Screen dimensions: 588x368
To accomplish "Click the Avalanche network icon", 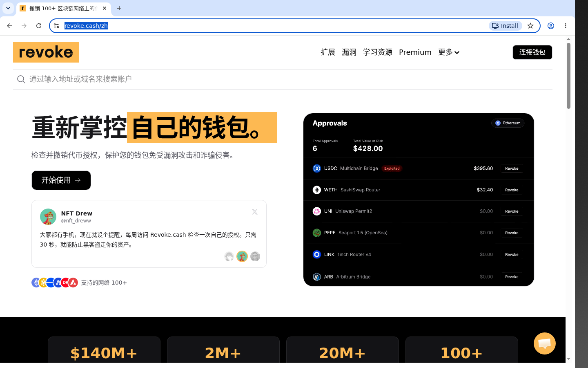I will 73,283.
